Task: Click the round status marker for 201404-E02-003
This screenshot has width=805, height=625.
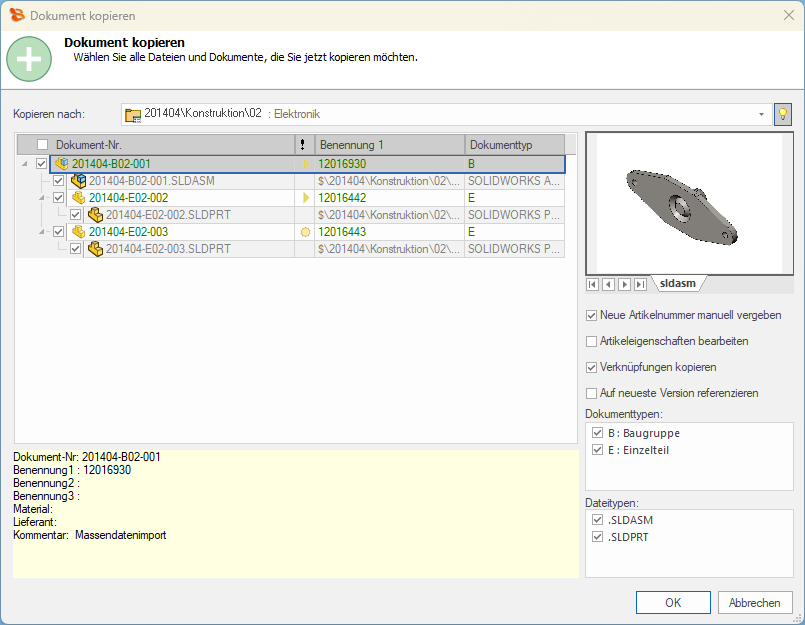Action: 305,232
